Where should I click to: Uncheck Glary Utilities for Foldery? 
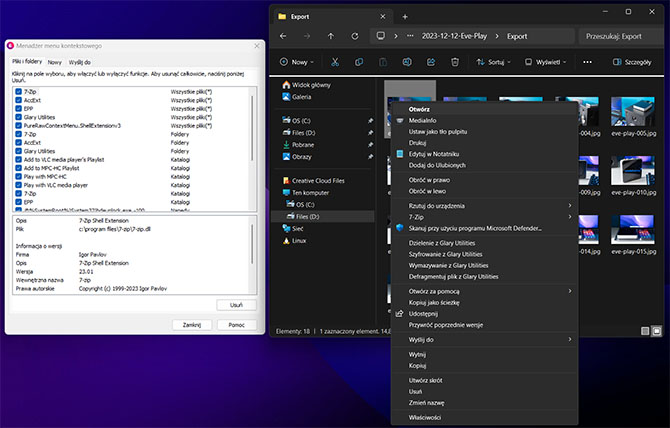coord(18,151)
